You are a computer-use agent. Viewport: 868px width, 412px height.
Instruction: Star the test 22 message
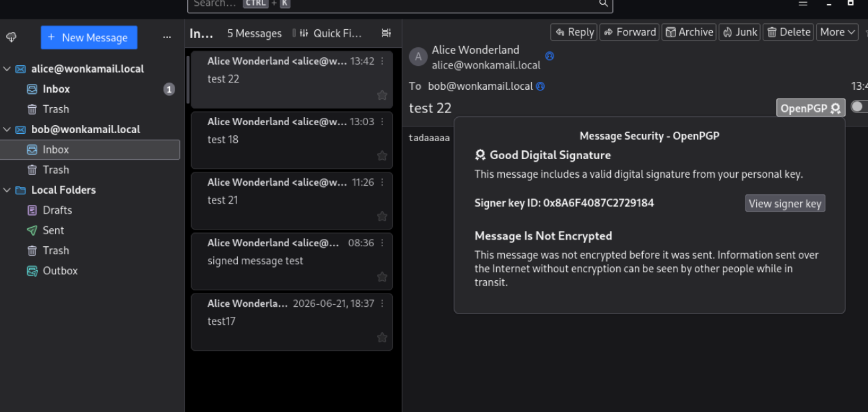[382, 95]
